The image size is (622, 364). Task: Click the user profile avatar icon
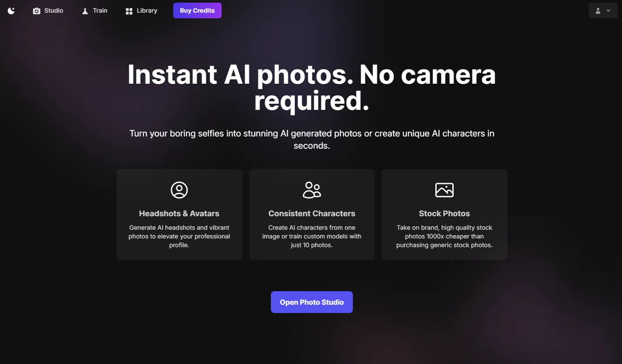(598, 10)
